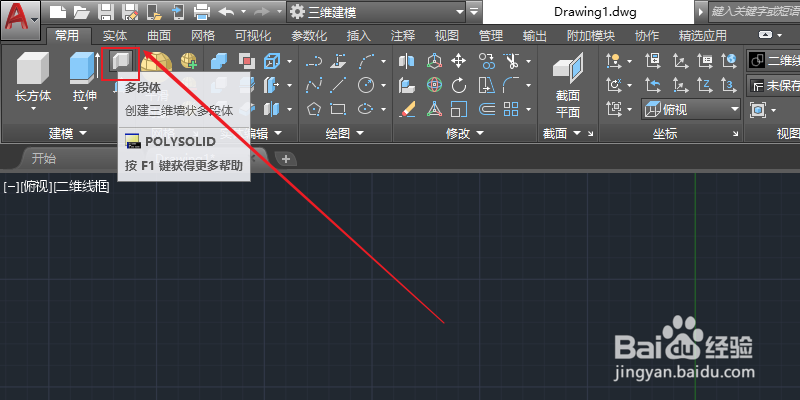Viewport: 800px width, 400px height.
Task: Switch to the 插入 ribbon tab
Action: click(x=359, y=36)
